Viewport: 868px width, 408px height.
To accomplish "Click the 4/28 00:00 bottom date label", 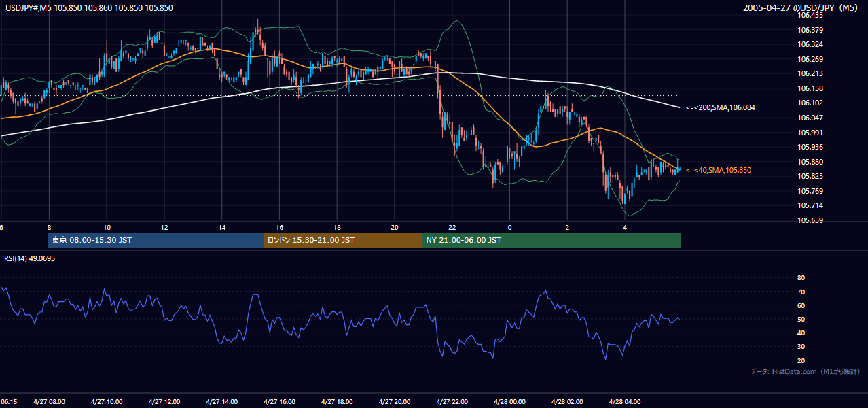I will (509, 401).
